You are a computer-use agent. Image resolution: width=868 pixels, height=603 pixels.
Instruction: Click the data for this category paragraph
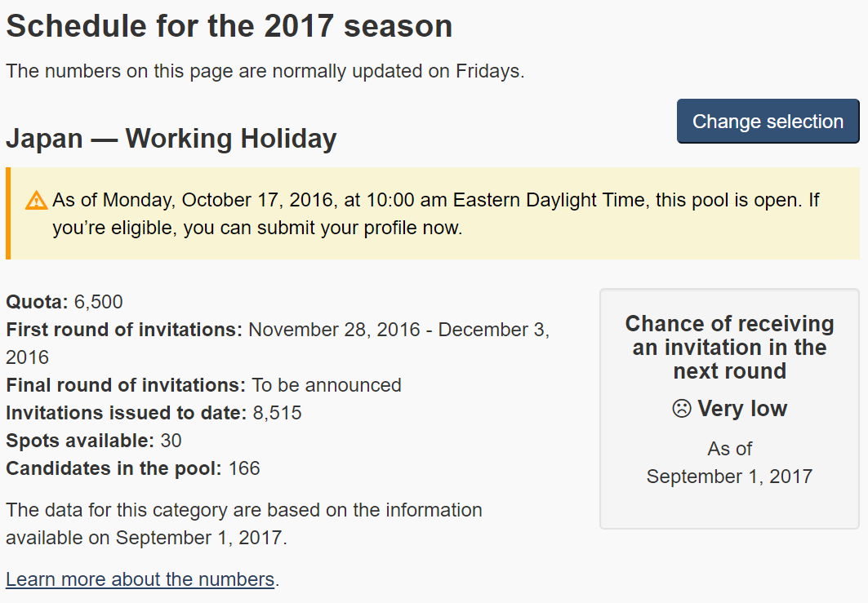244,523
